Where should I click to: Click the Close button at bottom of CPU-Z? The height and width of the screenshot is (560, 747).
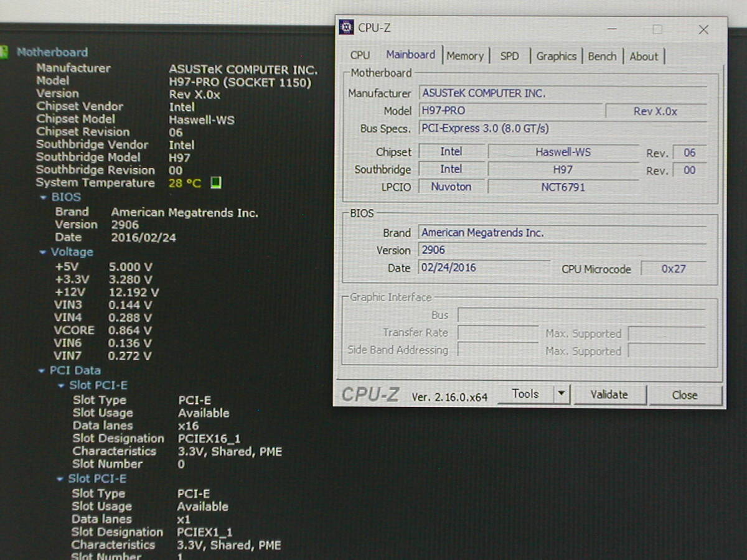pos(685,395)
